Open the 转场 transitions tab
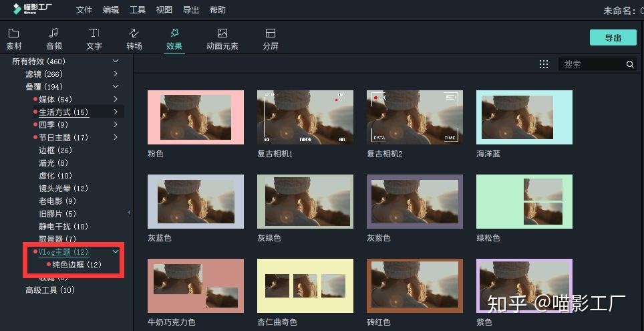Image resolution: width=644 pixels, height=331 pixels. click(x=134, y=39)
